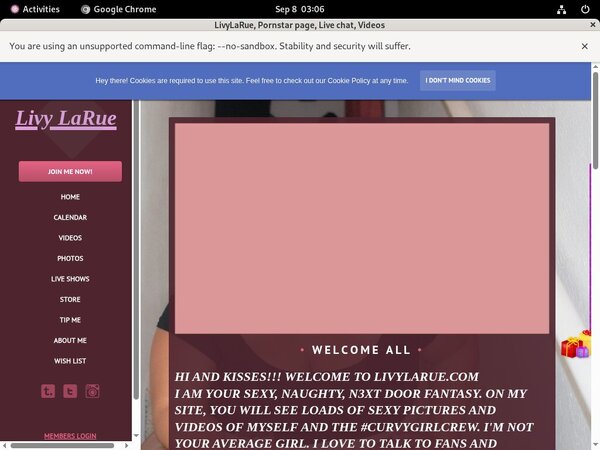Viewport: 600px width, 450px height.
Task: Close the Chrome window
Action: (585, 24)
